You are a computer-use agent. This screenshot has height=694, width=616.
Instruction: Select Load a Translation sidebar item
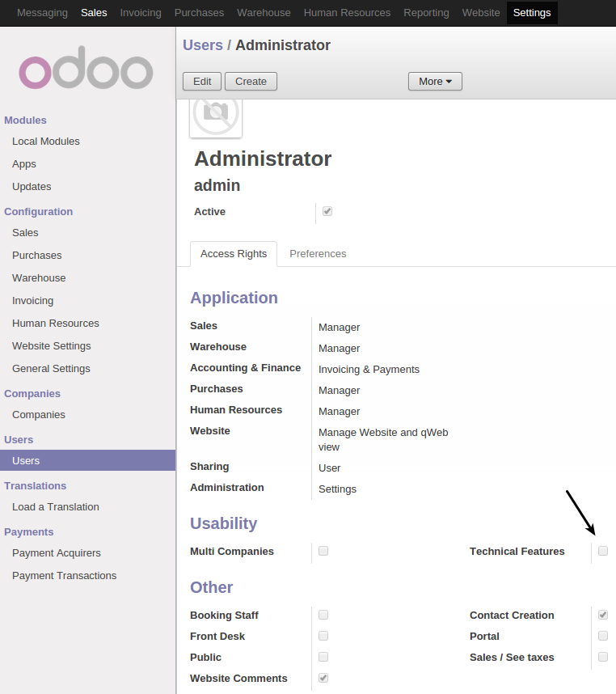tap(56, 507)
